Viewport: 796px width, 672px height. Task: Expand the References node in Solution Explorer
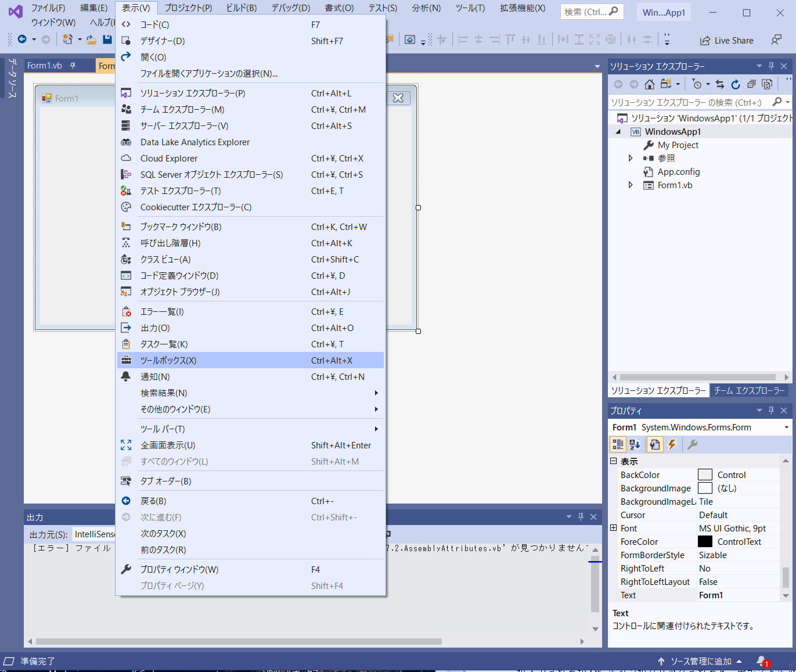point(631,158)
